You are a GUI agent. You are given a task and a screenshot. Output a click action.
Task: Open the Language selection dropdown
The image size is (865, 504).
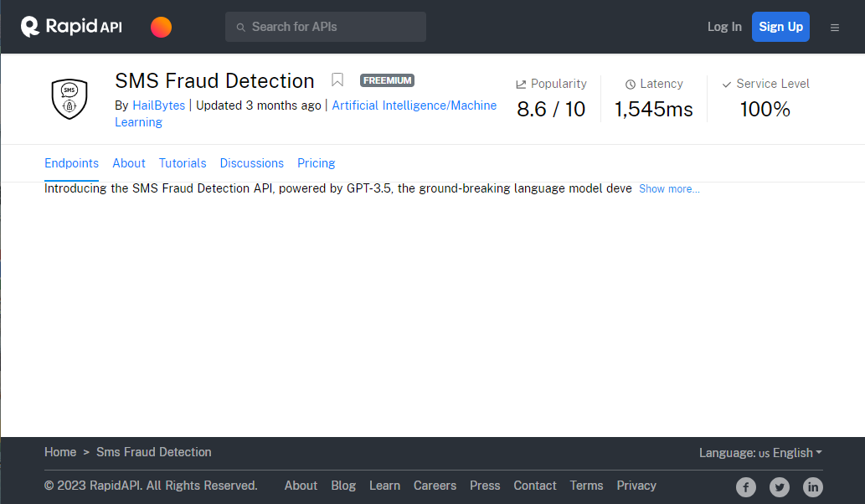coord(760,452)
